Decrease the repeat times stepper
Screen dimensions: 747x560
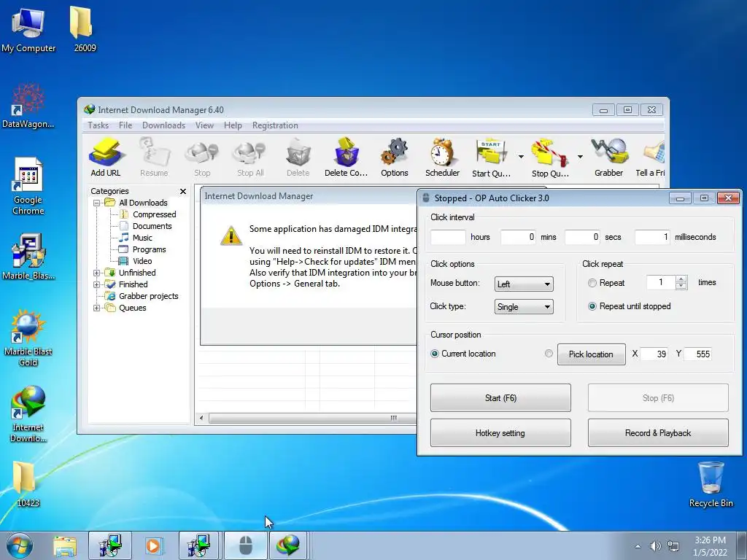pyautogui.click(x=681, y=286)
